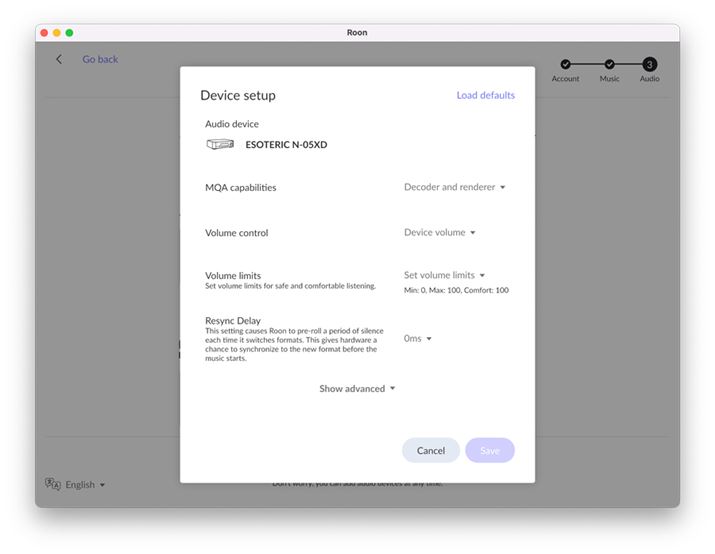715x554 pixels.
Task: Open the English language selector
Action: pos(84,485)
